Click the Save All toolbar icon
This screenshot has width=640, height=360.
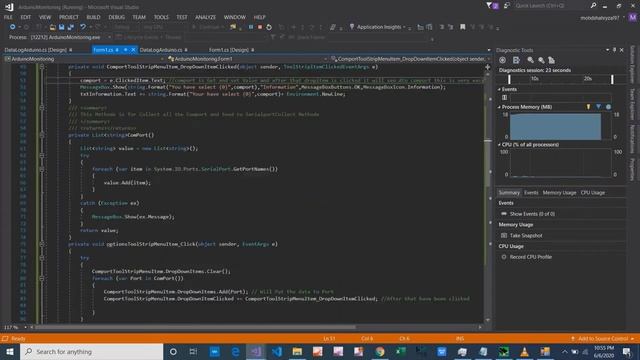coord(71,27)
